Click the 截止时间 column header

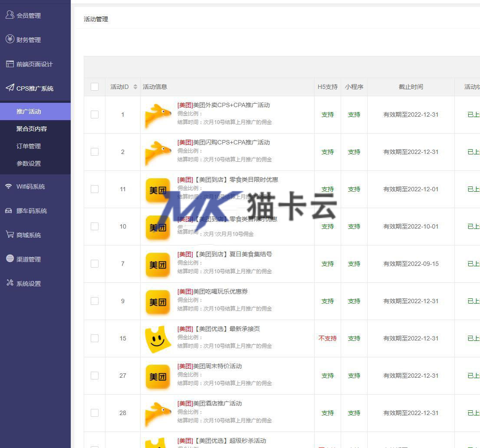[411, 87]
